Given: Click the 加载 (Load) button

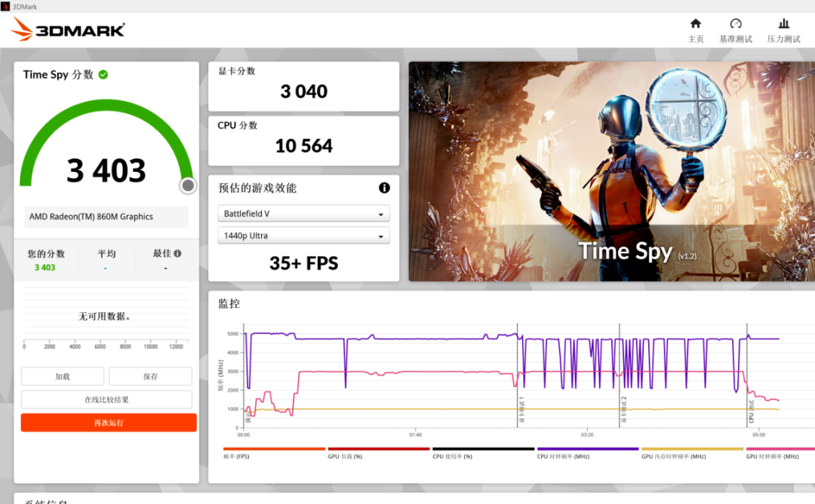Looking at the screenshot, I should [x=63, y=376].
